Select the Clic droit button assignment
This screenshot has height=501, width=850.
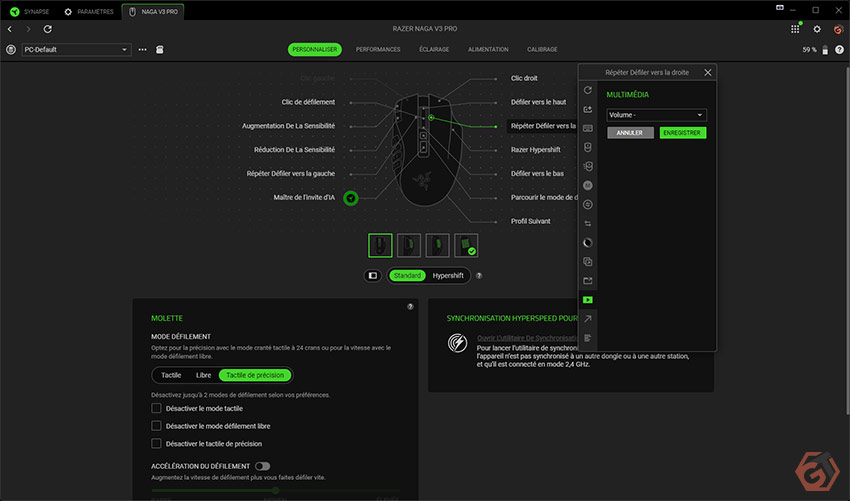click(524, 78)
